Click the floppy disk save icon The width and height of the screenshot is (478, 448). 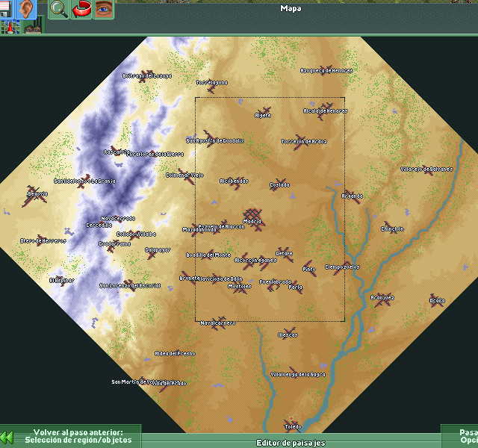(7, 8)
